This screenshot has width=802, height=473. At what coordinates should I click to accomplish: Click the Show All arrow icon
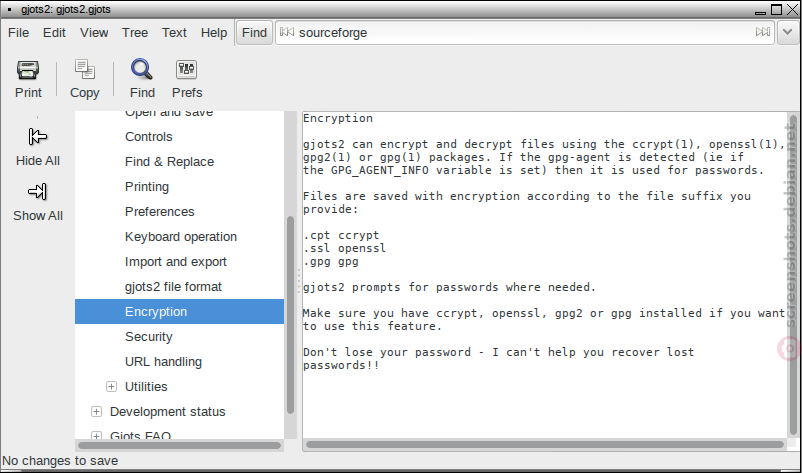coord(37,192)
